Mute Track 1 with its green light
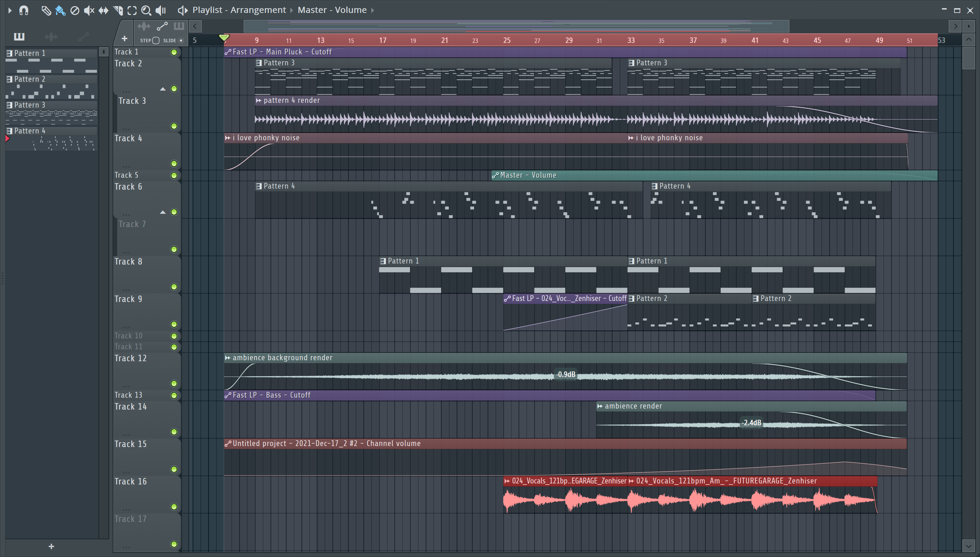 point(174,52)
